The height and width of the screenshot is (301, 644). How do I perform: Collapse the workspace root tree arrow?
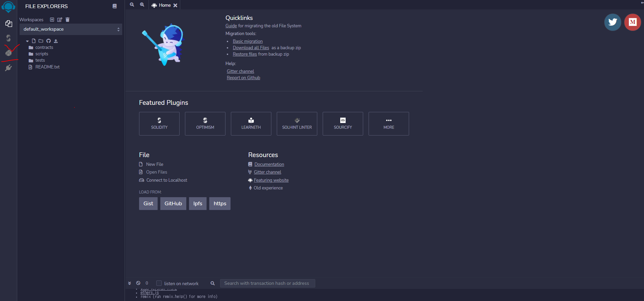tap(27, 41)
